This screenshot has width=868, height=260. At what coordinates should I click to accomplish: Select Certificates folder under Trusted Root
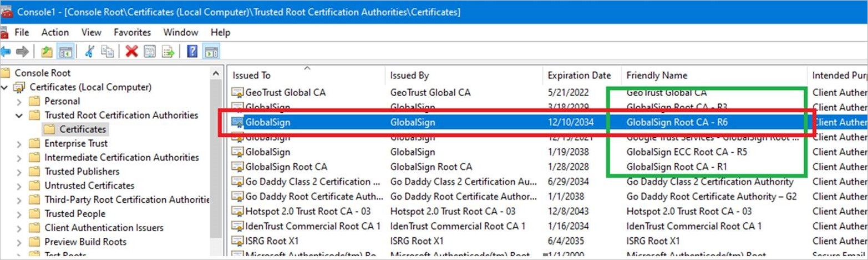coord(83,129)
